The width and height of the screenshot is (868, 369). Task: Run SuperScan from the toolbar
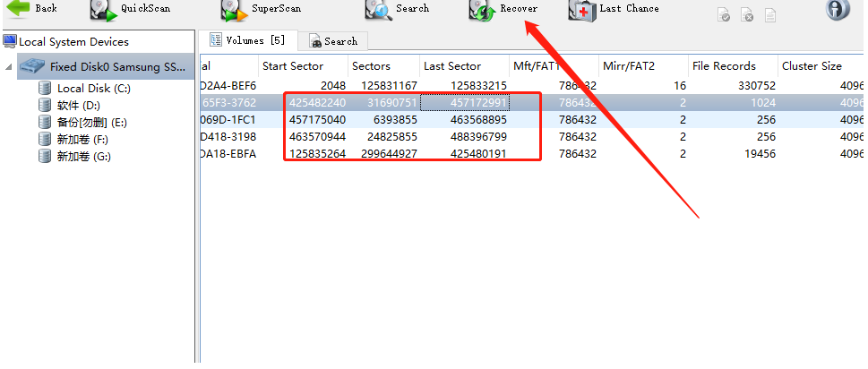click(x=261, y=10)
